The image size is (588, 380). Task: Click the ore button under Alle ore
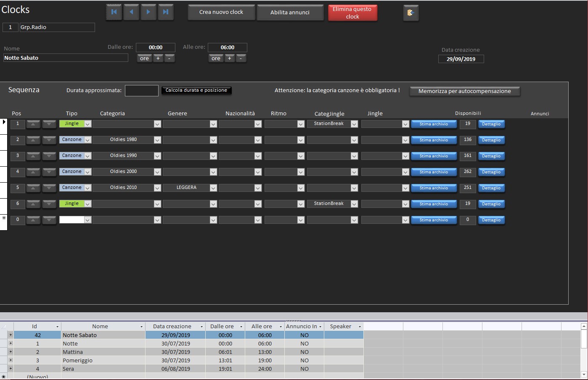tap(216, 58)
